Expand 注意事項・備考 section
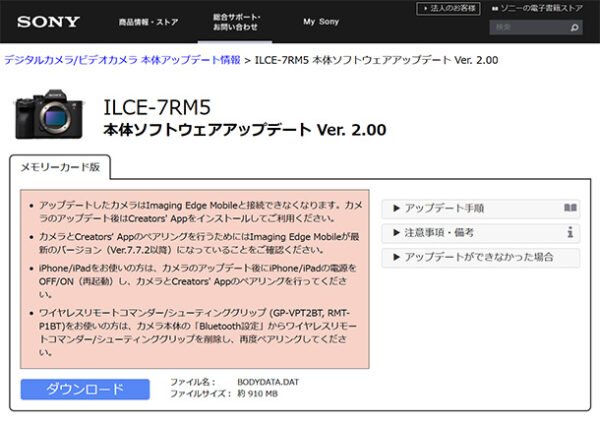600x422 pixels. coord(481,233)
